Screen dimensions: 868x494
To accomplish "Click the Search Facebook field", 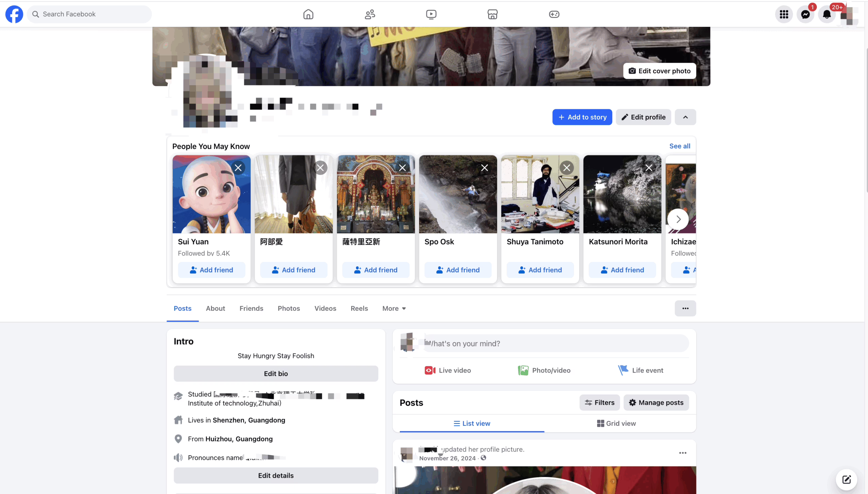I will pyautogui.click(x=90, y=14).
